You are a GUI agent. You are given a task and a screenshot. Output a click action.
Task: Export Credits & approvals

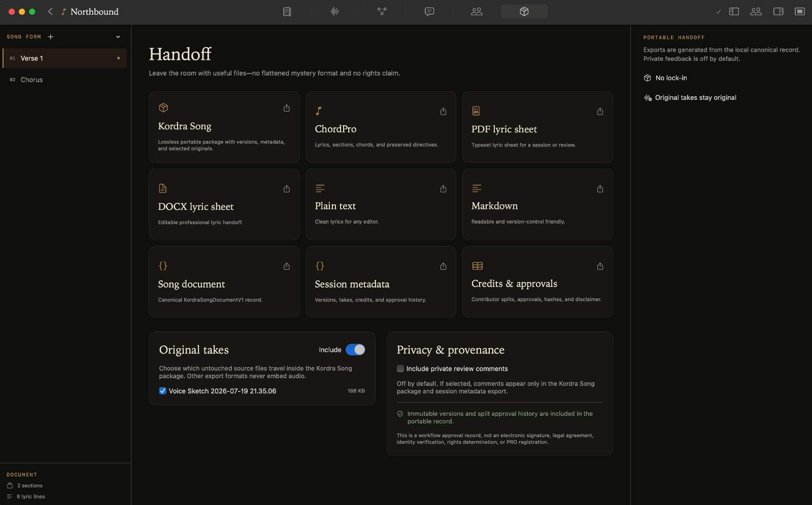(x=600, y=266)
